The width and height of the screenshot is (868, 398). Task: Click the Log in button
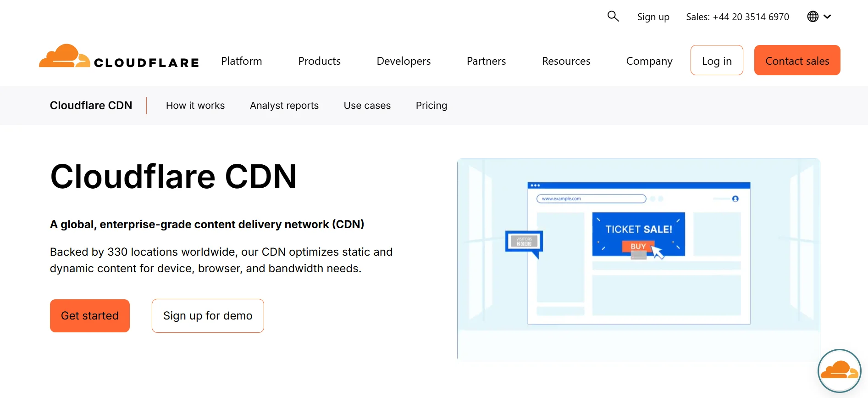click(x=717, y=60)
